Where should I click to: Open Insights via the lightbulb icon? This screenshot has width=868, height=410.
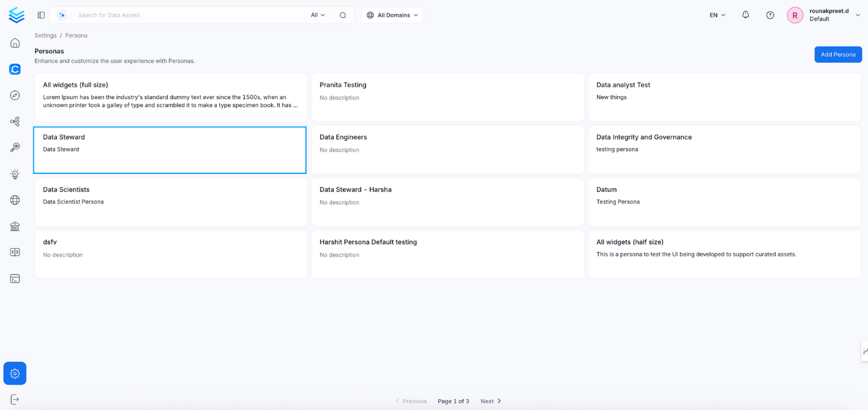click(x=15, y=174)
